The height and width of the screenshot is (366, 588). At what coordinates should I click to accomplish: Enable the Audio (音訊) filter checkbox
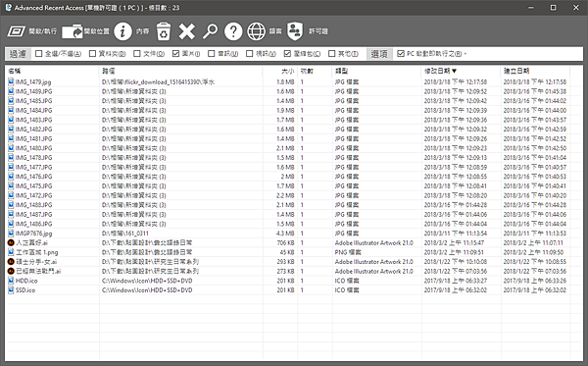pyautogui.click(x=212, y=54)
